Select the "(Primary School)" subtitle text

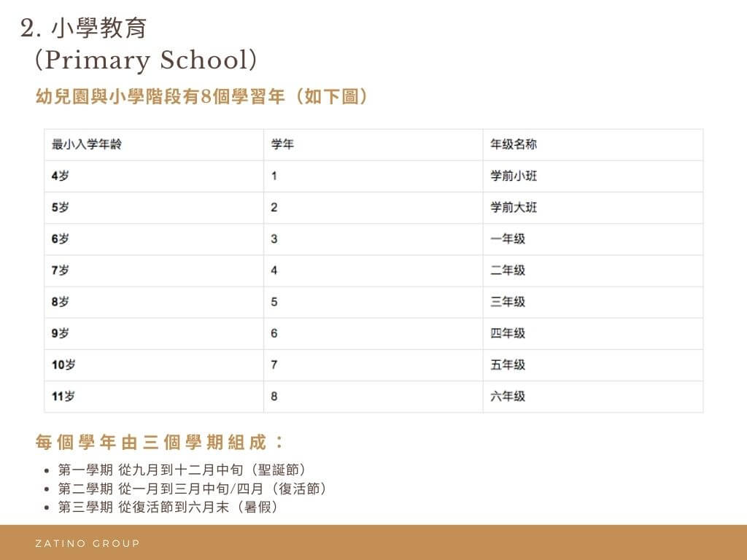point(146,61)
